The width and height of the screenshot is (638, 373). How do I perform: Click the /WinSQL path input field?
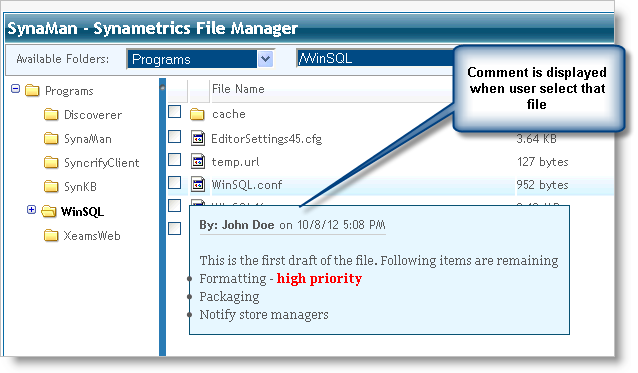375,59
